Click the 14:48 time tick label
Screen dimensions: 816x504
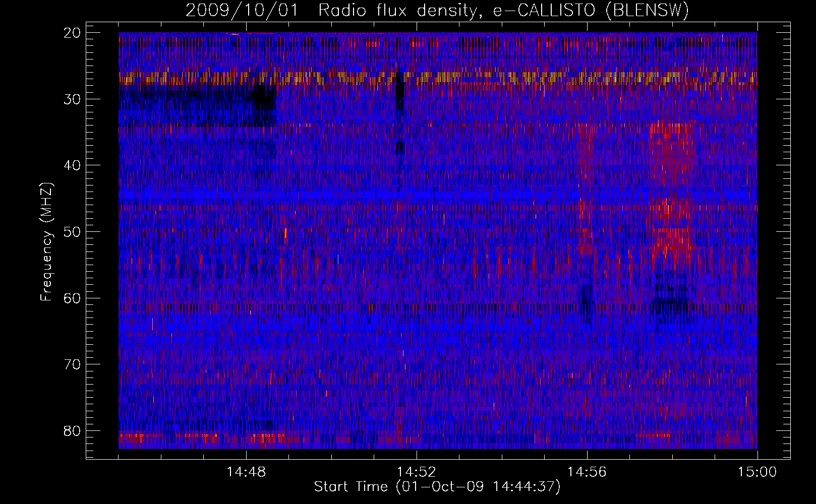(x=246, y=472)
